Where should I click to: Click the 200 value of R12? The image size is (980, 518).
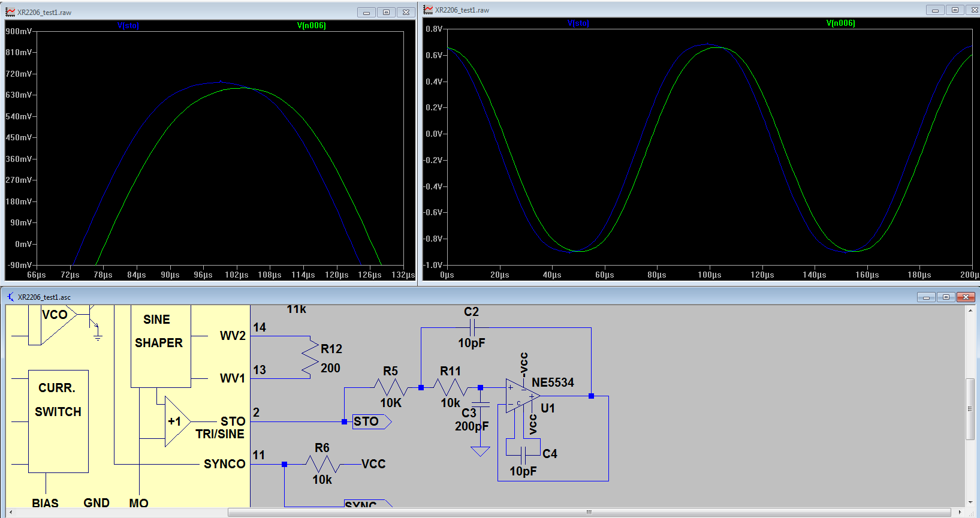[330, 368]
